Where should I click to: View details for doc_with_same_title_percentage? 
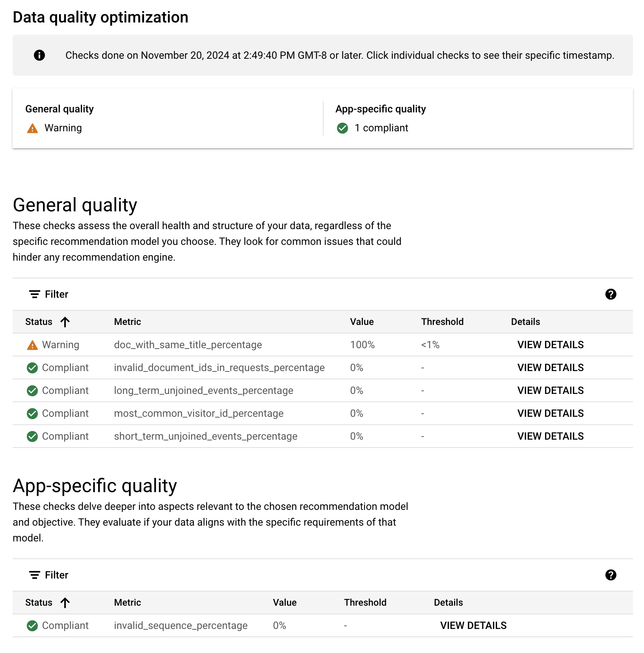pos(550,345)
